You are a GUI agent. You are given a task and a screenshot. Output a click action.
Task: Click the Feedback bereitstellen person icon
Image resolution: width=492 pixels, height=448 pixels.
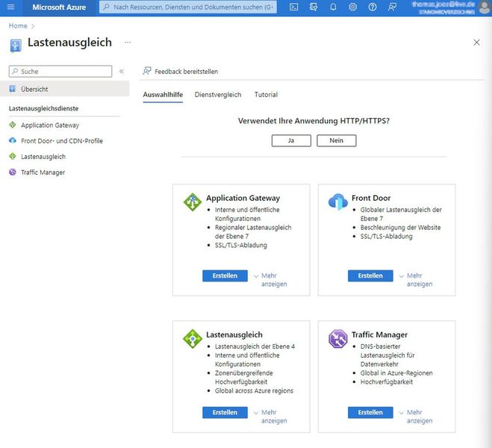click(147, 71)
